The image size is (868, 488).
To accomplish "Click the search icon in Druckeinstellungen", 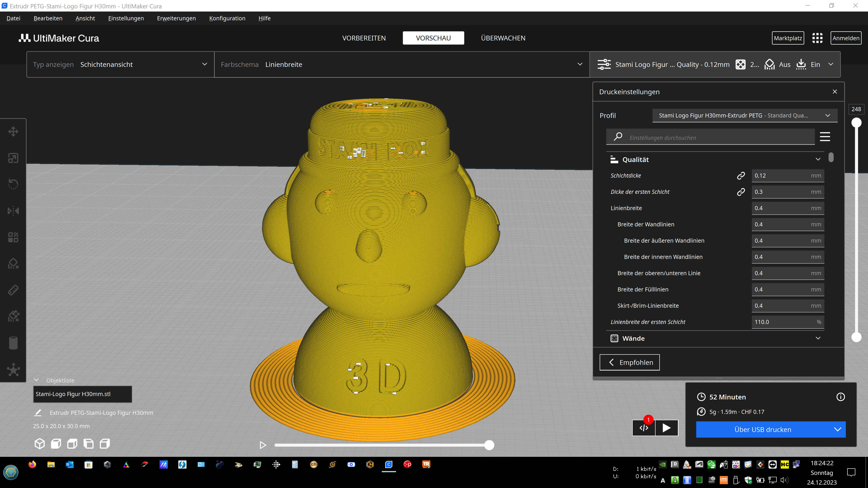I will (618, 137).
